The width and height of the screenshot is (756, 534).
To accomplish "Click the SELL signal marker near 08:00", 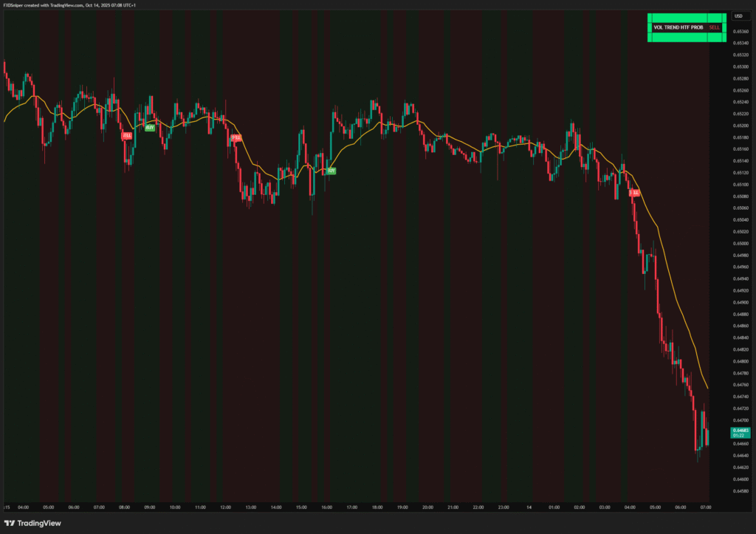I will click(x=127, y=136).
